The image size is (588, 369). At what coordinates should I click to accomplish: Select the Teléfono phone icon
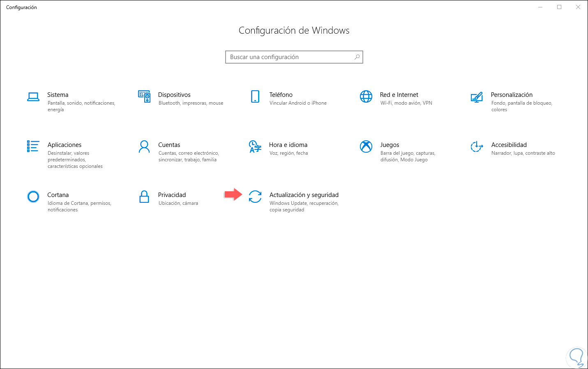click(x=255, y=96)
